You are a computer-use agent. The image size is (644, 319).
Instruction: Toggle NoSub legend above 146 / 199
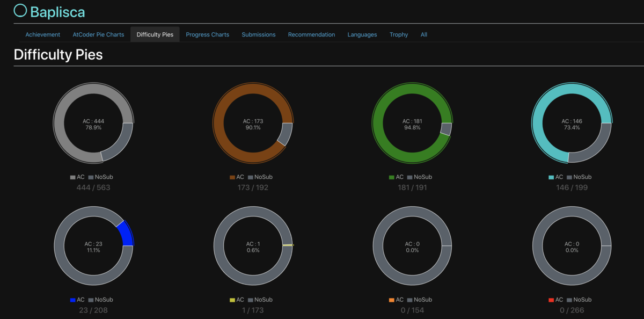pyautogui.click(x=580, y=177)
